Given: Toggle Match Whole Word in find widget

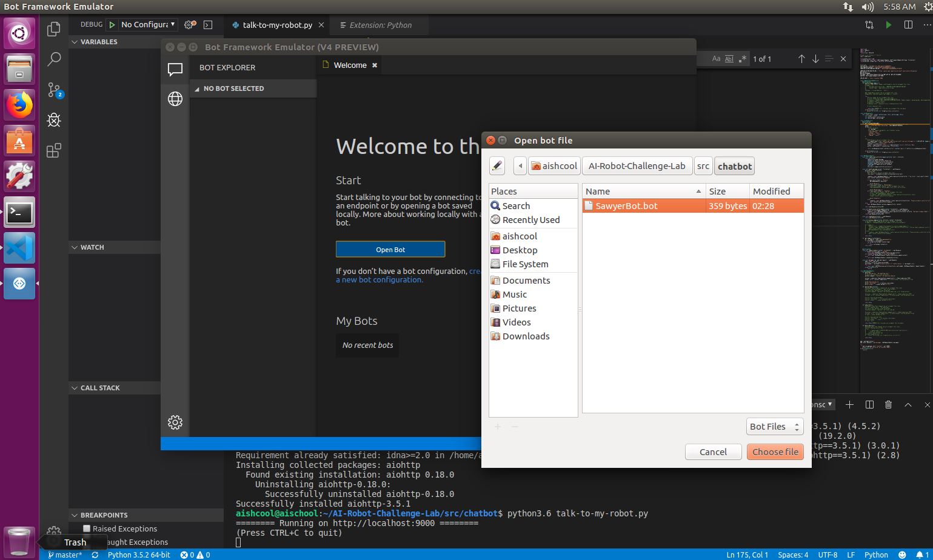Looking at the screenshot, I should (729, 59).
